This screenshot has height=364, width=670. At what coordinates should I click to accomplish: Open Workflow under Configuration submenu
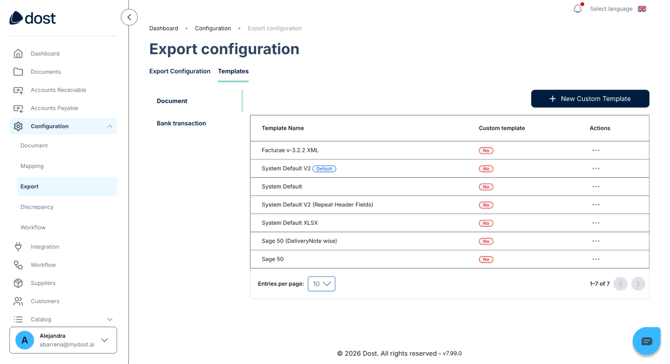point(33,227)
